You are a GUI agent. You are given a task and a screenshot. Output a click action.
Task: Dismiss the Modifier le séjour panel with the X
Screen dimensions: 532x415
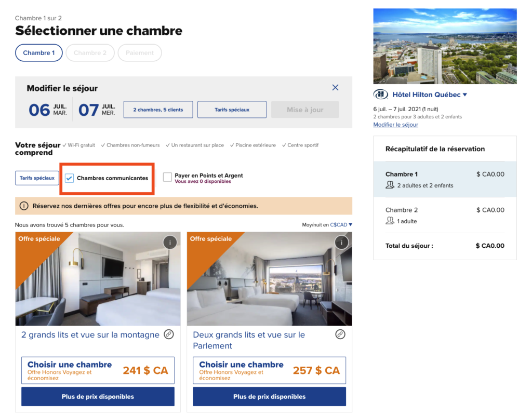click(x=335, y=87)
